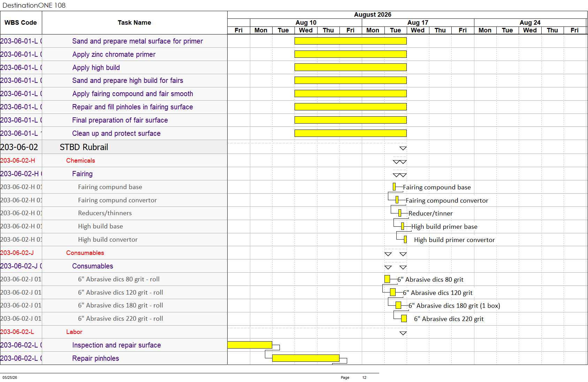The height and width of the screenshot is (382, 588).
Task: Select task name "Apply high build"
Action: pos(96,68)
